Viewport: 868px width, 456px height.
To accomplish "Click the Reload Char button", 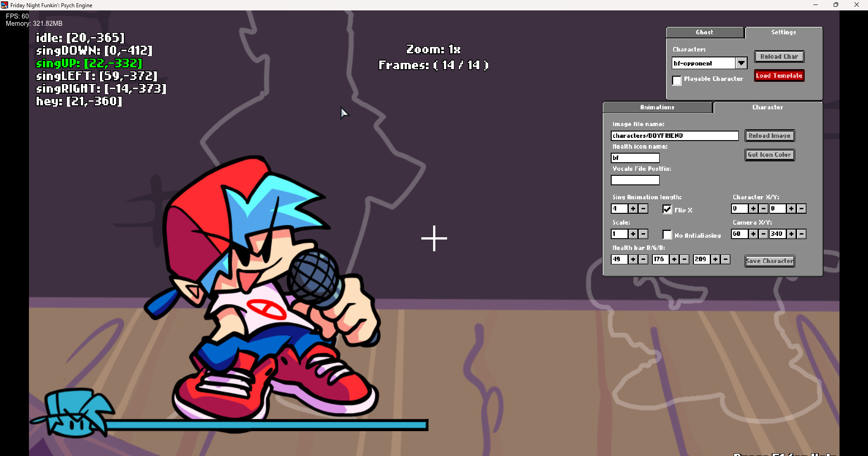I will click(x=779, y=56).
